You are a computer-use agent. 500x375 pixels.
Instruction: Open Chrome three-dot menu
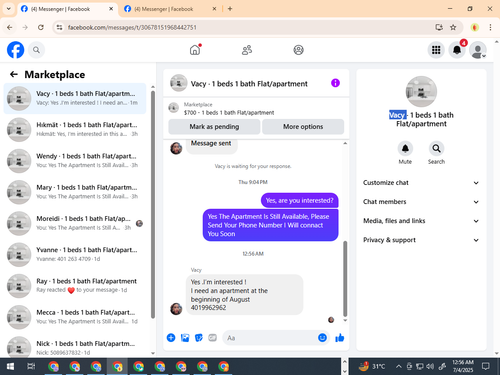click(x=490, y=27)
